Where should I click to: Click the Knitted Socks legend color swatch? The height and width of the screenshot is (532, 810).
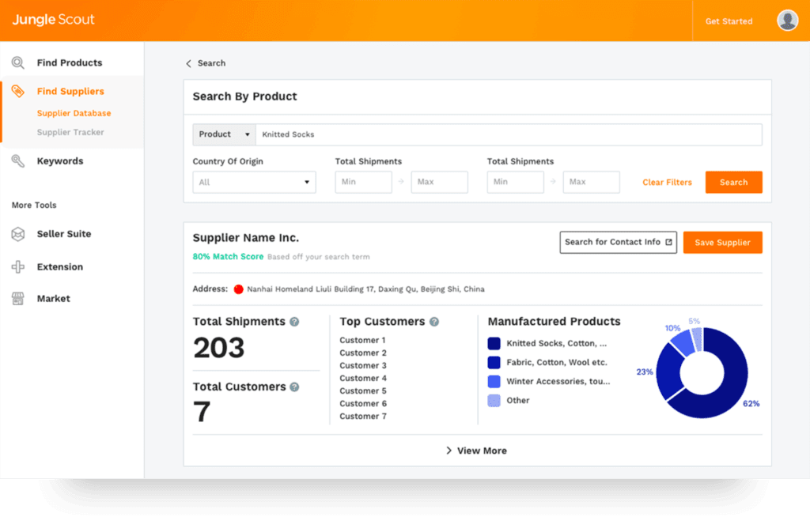coord(494,344)
